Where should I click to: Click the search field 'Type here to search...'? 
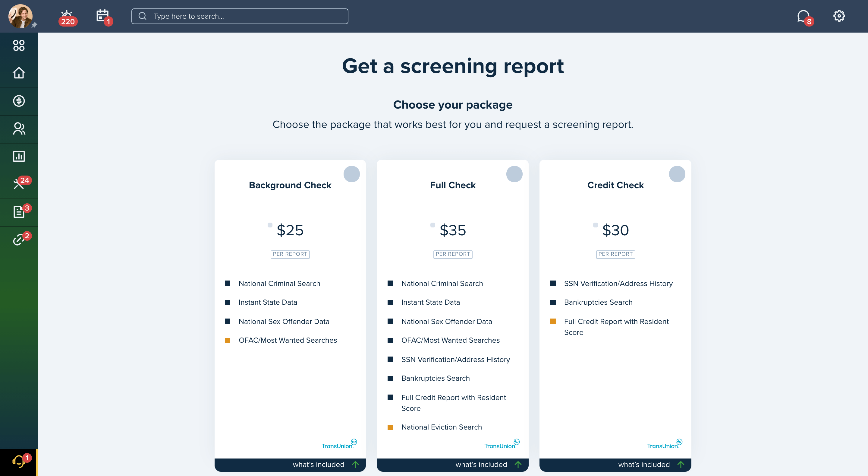click(240, 16)
